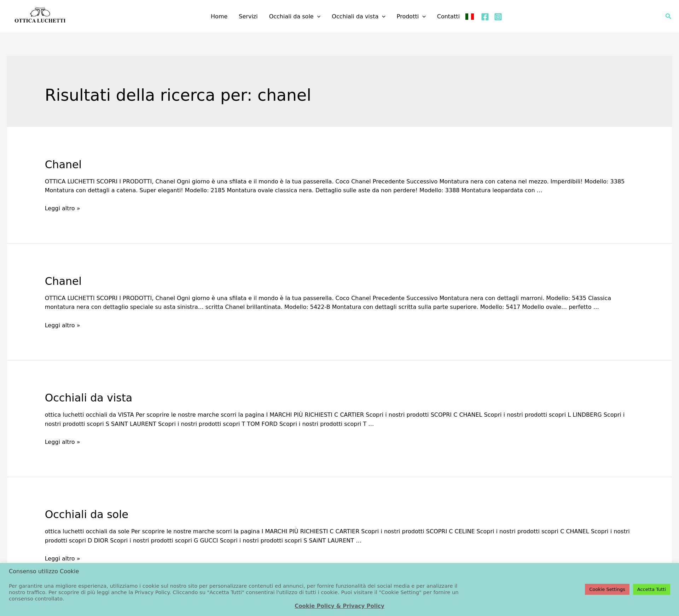Image resolution: width=679 pixels, height=616 pixels.
Task: Open the search magnifier icon
Action: pyautogui.click(x=668, y=16)
